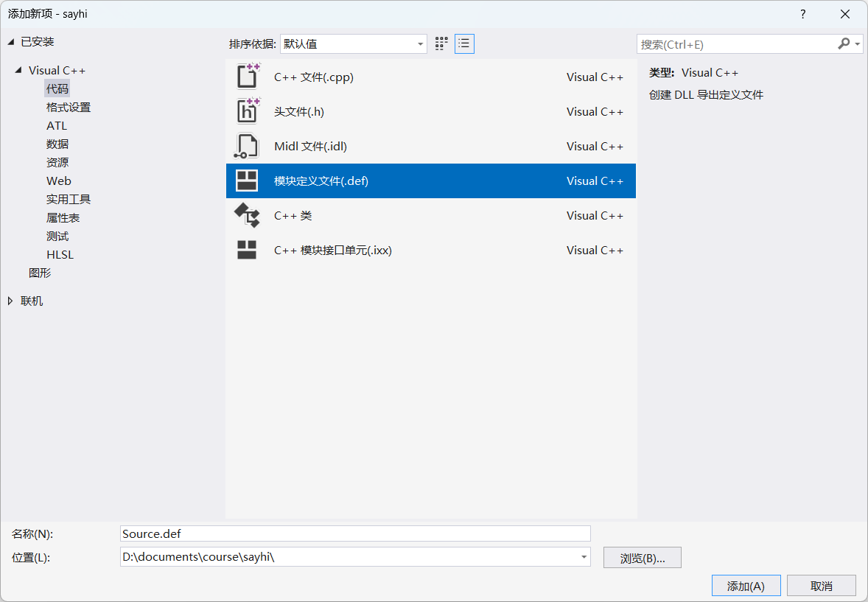The height and width of the screenshot is (602, 868).
Task: Click the C++ file (.cpp) template icon
Action: coord(248,77)
